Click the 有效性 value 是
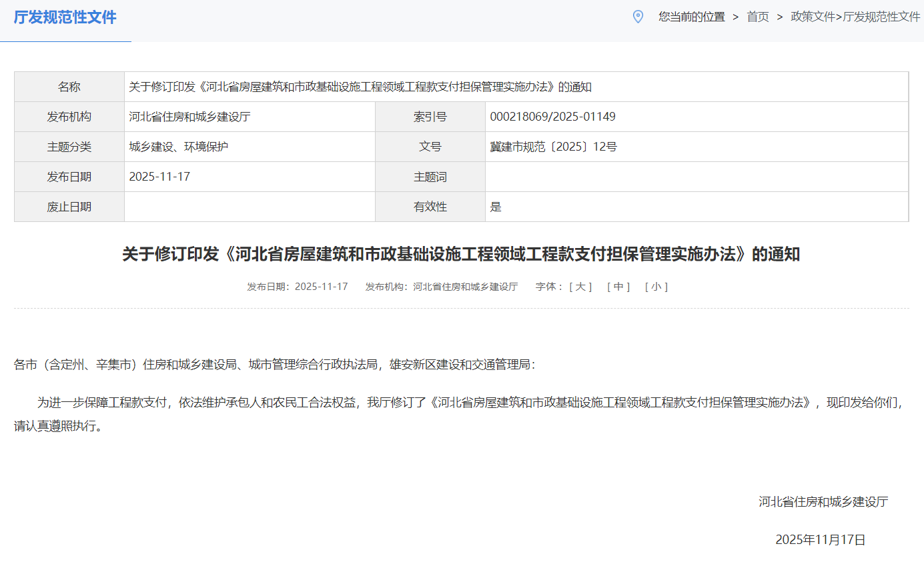The width and height of the screenshot is (924, 566). pos(496,207)
